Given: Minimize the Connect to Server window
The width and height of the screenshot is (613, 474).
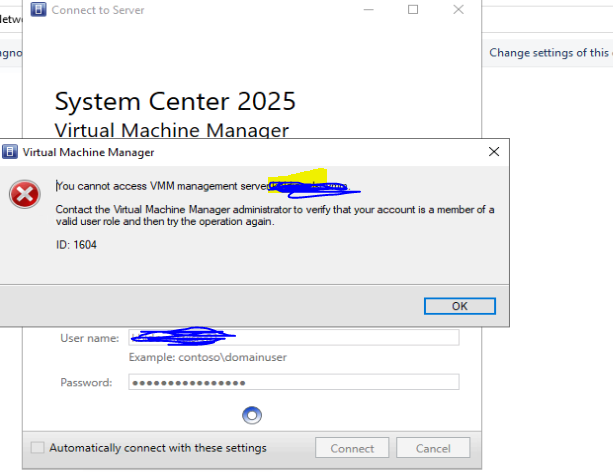Looking at the screenshot, I should pos(368,9).
